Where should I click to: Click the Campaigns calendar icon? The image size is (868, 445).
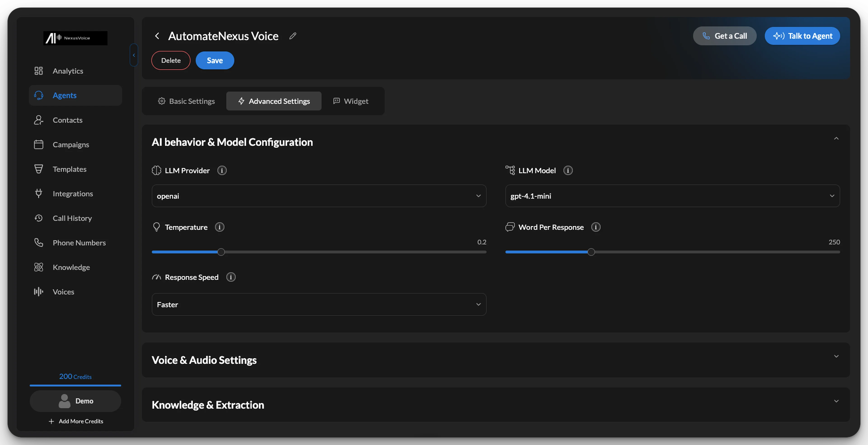coord(38,145)
